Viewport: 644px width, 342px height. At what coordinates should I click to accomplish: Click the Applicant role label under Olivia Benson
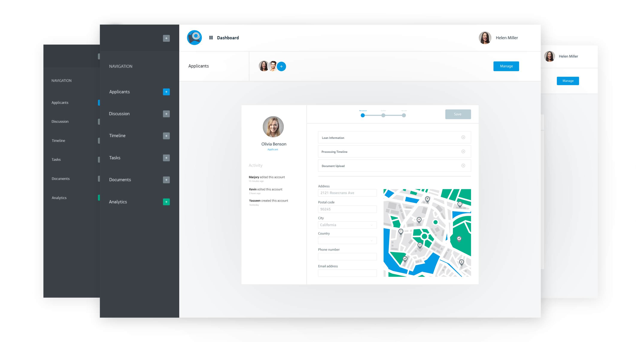pyautogui.click(x=273, y=149)
